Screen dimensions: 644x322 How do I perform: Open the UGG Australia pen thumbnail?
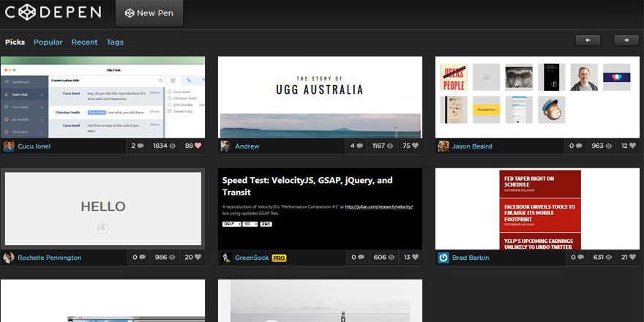(320, 97)
